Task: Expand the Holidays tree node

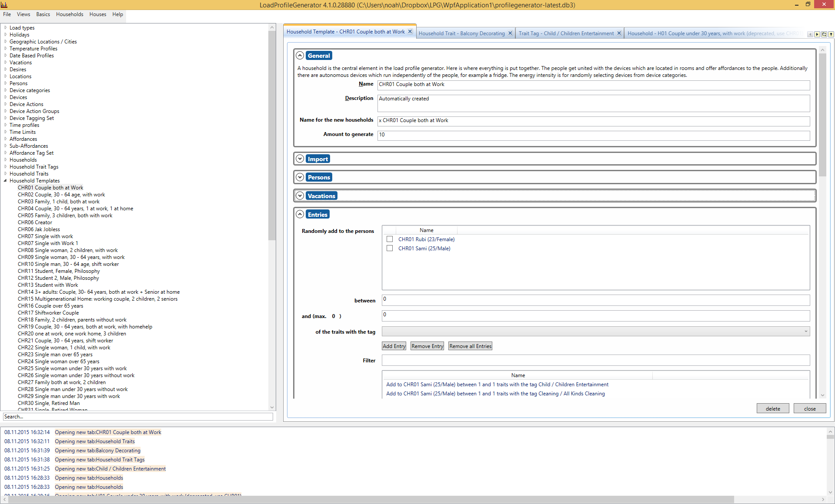Action: tap(5, 35)
